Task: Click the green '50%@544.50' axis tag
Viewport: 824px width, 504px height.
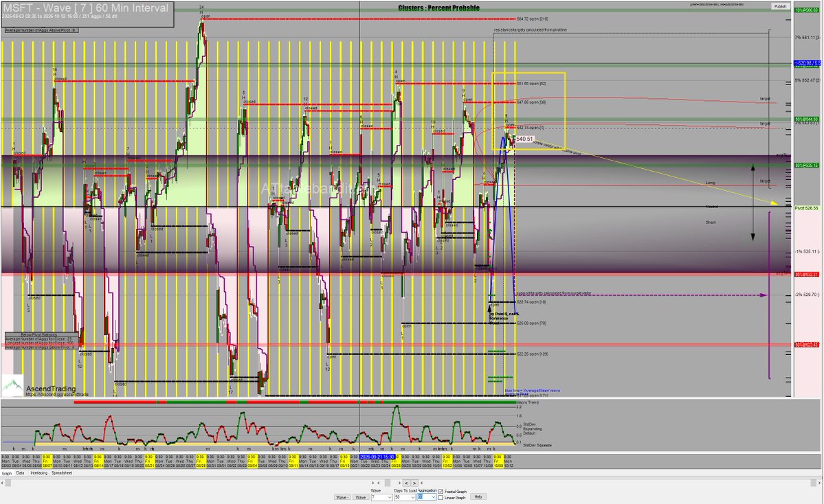Action: (807, 119)
